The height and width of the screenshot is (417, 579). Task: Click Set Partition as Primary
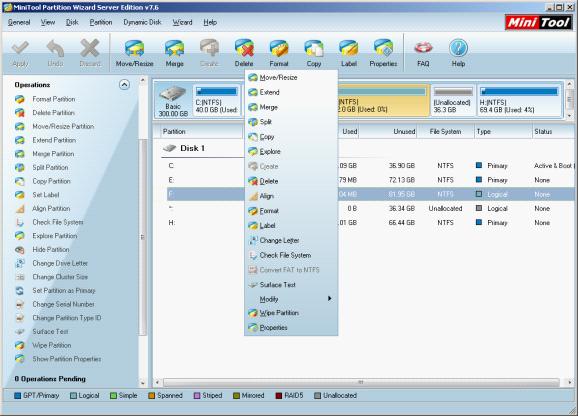point(64,290)
